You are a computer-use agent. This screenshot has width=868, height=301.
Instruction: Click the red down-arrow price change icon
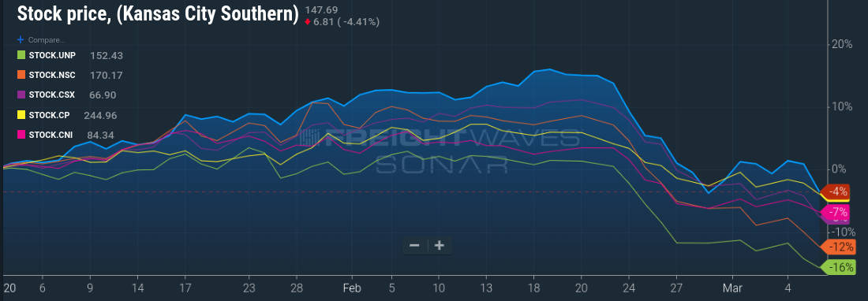pos(308,21)
